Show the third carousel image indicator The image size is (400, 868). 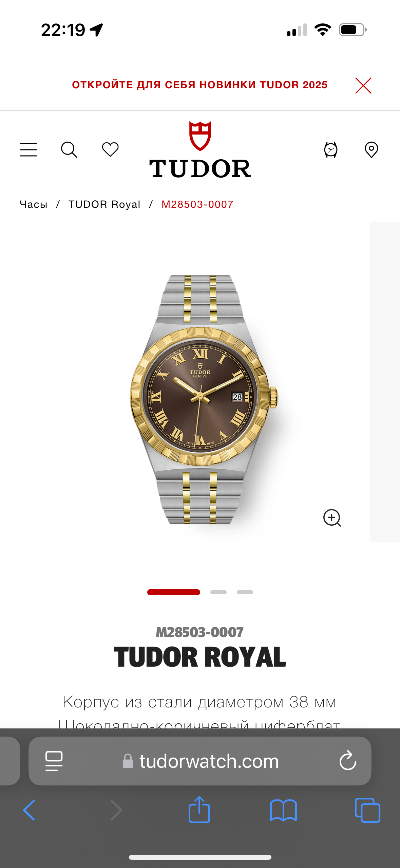click(x=245, y=592)
